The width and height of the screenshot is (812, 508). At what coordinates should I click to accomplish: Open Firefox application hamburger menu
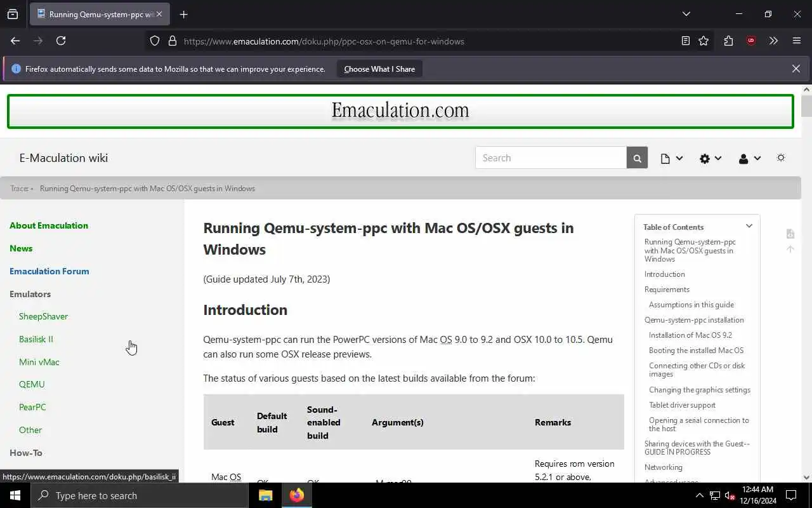[797, 41]
